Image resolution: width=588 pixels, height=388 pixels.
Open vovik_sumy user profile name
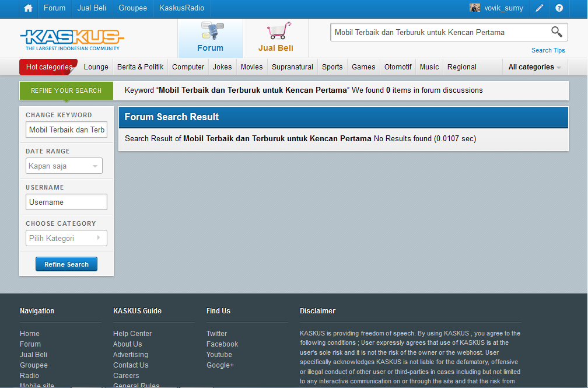pyautogui.click(x=503, y=8)
